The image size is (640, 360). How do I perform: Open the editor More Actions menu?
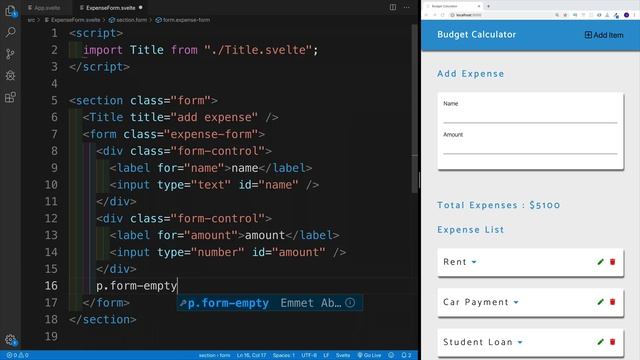pos(407,7)
